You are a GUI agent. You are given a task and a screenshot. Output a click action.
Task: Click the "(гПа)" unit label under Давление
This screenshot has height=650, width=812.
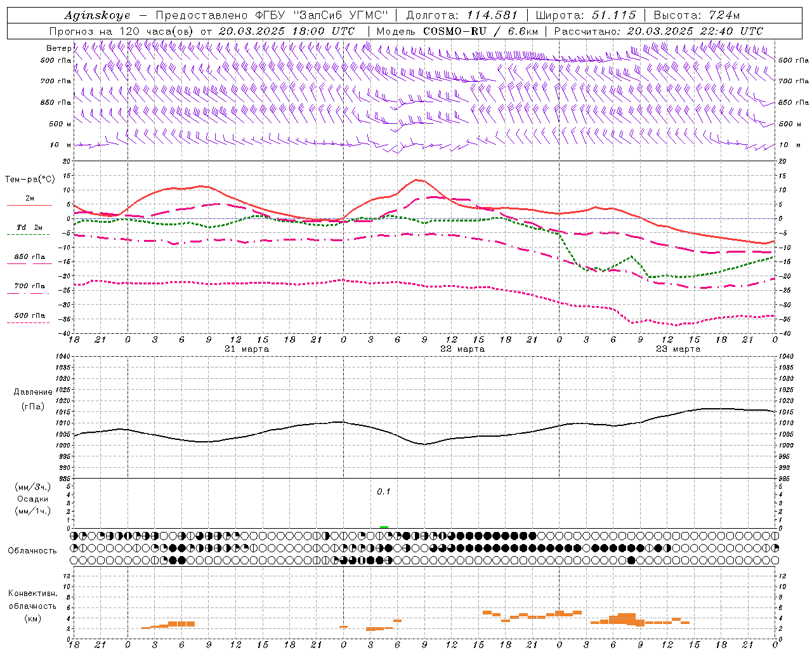33,407
